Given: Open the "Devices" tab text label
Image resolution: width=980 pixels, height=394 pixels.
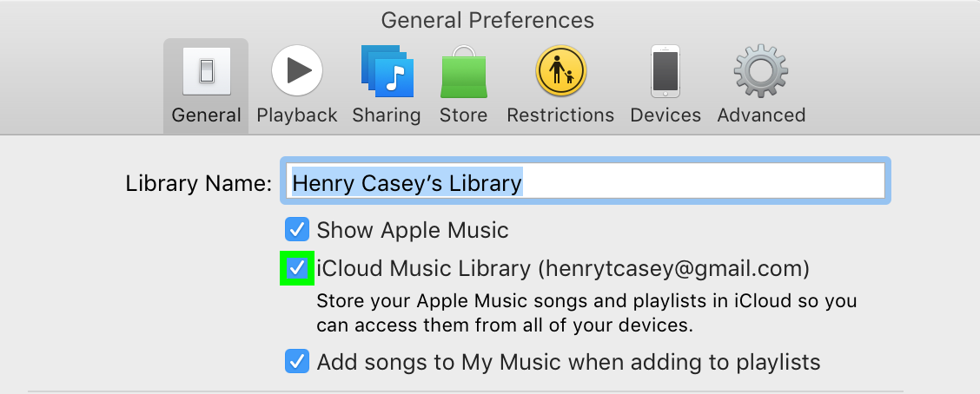Looking at the screenshot, I should (665, 115).
